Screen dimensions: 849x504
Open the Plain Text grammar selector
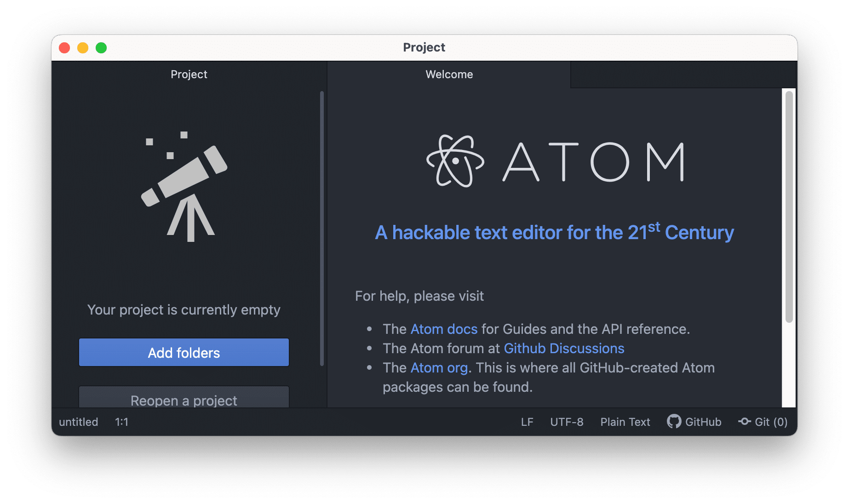625,422
